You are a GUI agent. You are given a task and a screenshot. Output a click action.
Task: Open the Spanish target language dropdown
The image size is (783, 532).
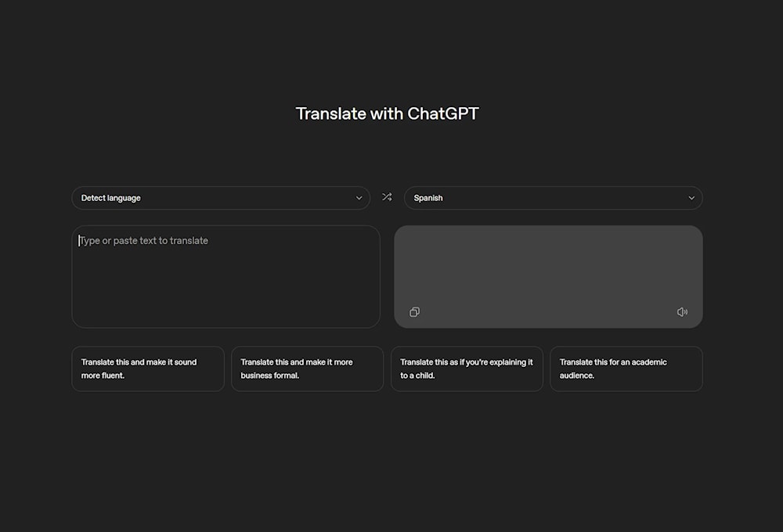click(x=554, y=198)
